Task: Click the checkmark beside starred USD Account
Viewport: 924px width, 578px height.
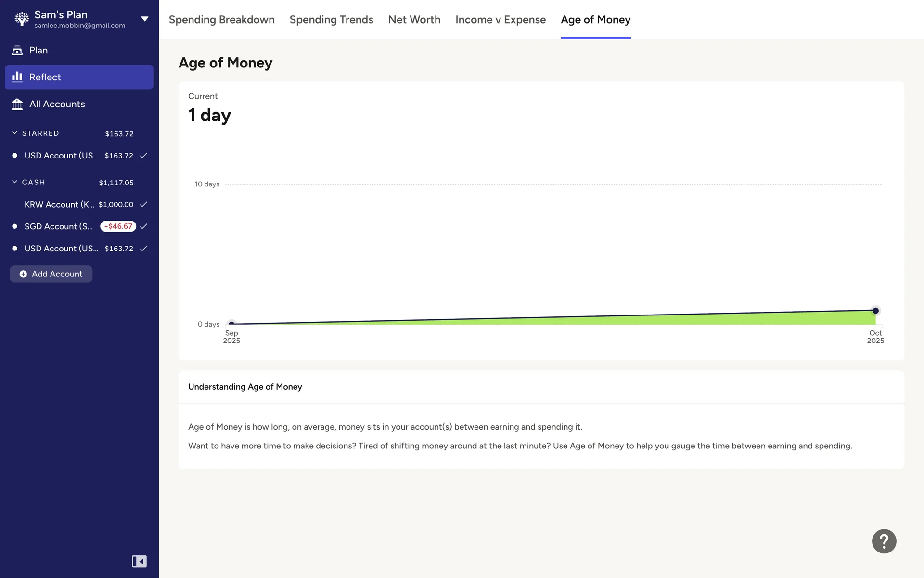Action: point(143,156)
